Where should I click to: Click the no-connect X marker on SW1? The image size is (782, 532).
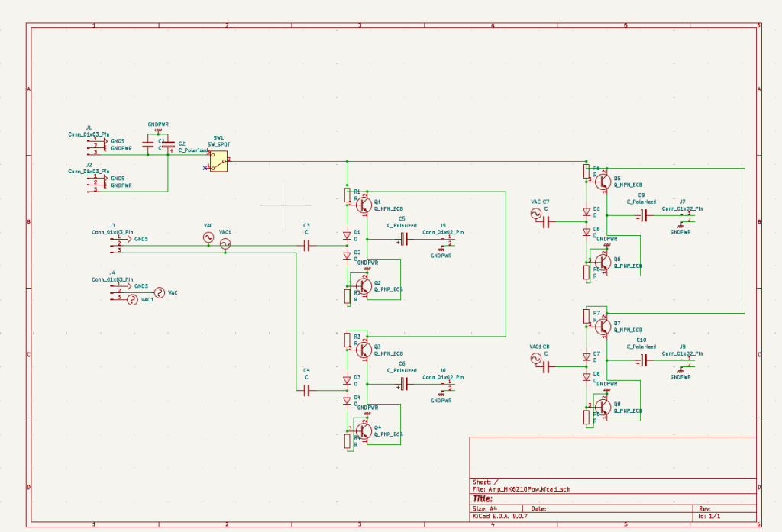click(x=205, y=168)
